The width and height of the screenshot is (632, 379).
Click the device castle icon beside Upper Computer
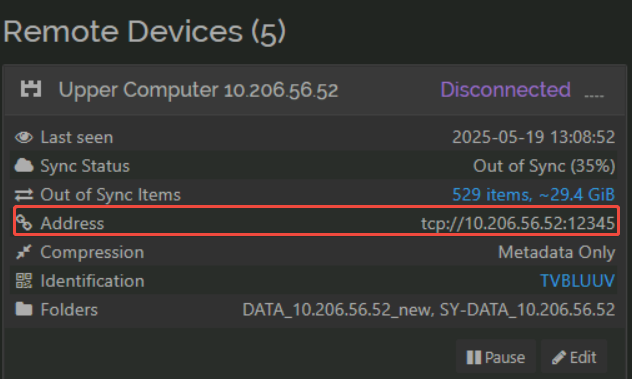click(x=31, y=89)
